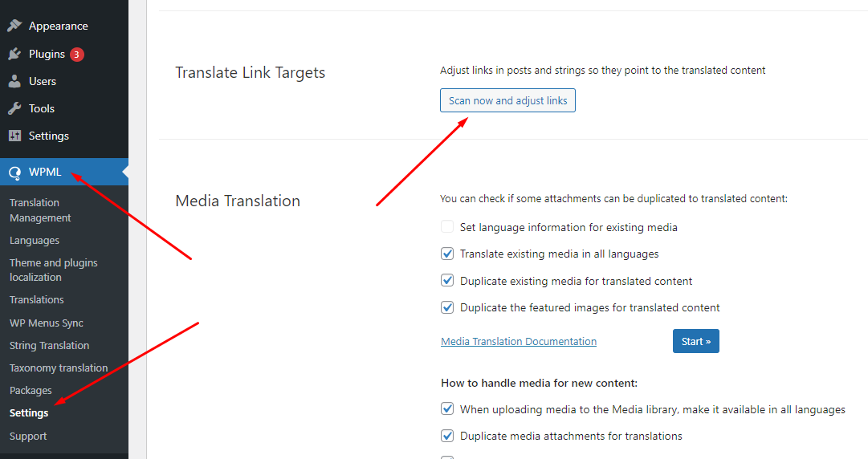The height and width of the screenshot is (459, 868).
Task: Open Taxonomy translation submenu item
Action: [59, 368]
